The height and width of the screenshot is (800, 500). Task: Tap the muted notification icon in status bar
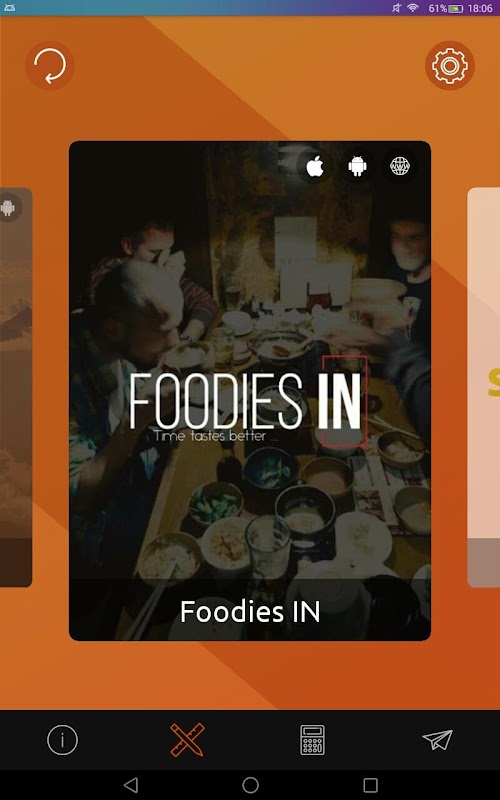396,8
